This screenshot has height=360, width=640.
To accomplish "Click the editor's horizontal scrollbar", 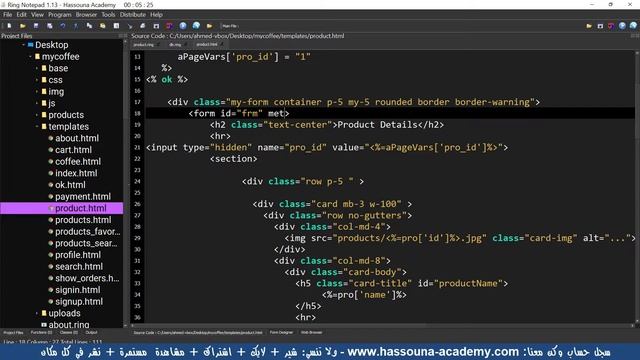I will point(382,326).
